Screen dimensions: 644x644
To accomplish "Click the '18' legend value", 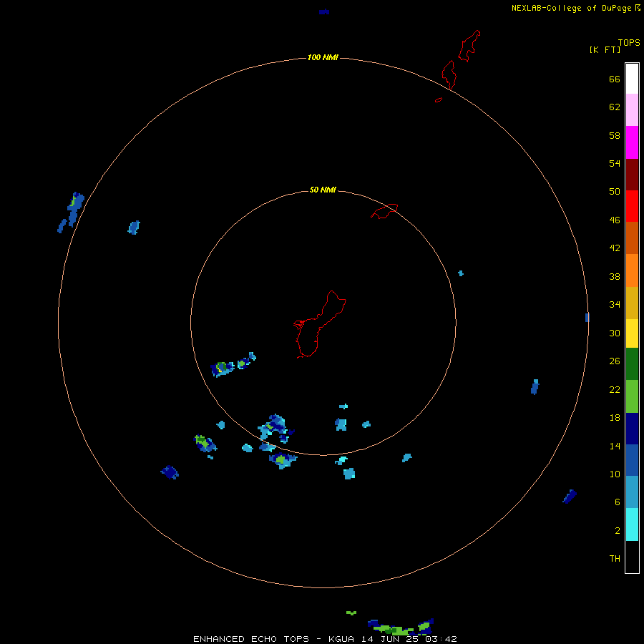I will tap(615, 418).
